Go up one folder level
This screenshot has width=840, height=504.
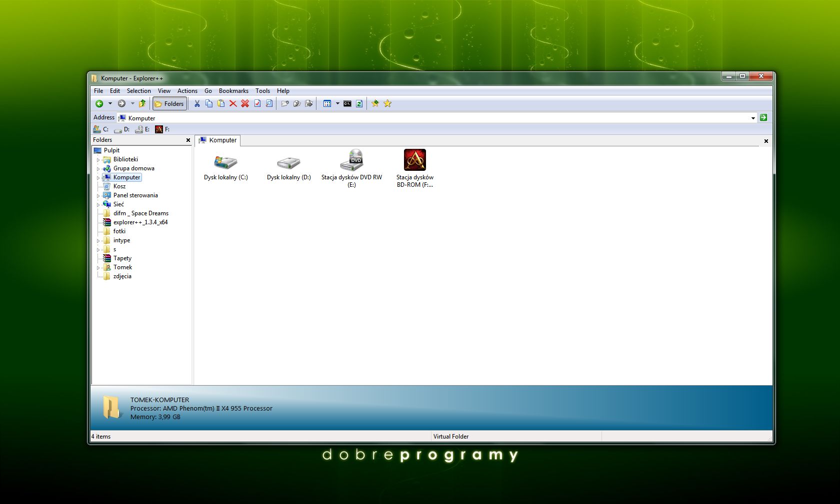(x=142, y=104)
